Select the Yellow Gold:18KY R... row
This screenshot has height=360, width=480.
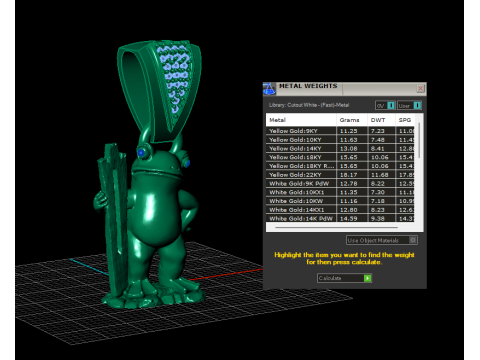[x=340, y=166]
